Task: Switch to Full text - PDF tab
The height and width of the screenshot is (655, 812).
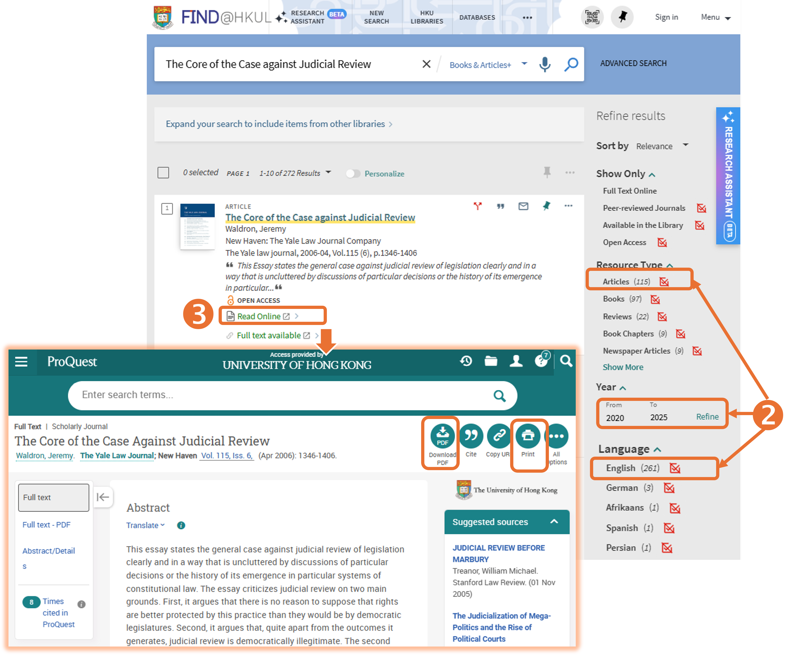Action: (x=46, y=525)
